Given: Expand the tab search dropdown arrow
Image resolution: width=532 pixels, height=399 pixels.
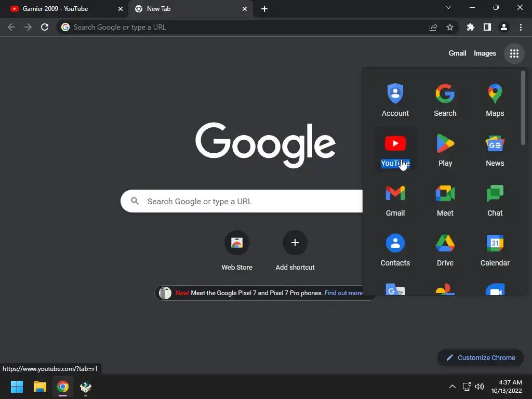Looking at the screenshot, I should pos(448,7).
